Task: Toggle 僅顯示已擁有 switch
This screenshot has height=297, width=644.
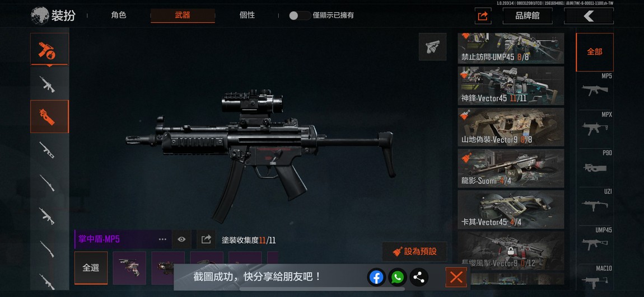Action: tap(300, 16)
